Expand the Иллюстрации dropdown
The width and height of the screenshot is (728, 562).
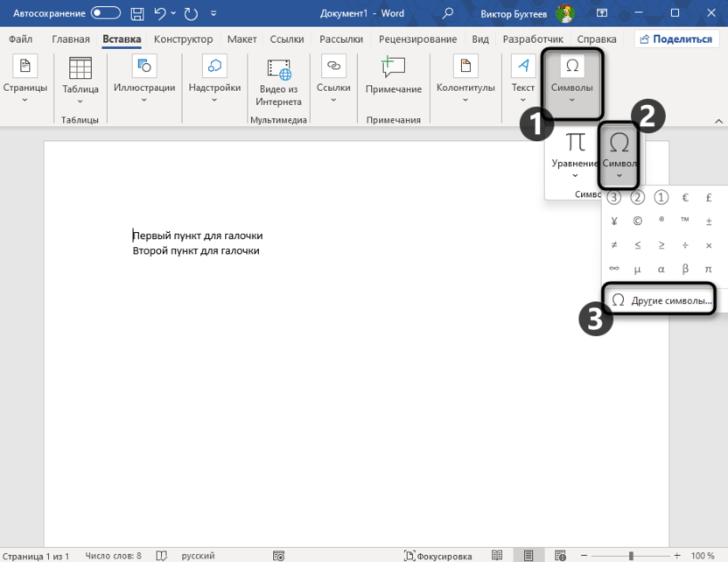tap(144, 100)
